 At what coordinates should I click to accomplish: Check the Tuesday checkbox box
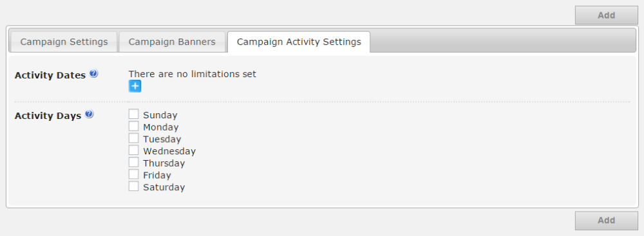pos(133,138)
